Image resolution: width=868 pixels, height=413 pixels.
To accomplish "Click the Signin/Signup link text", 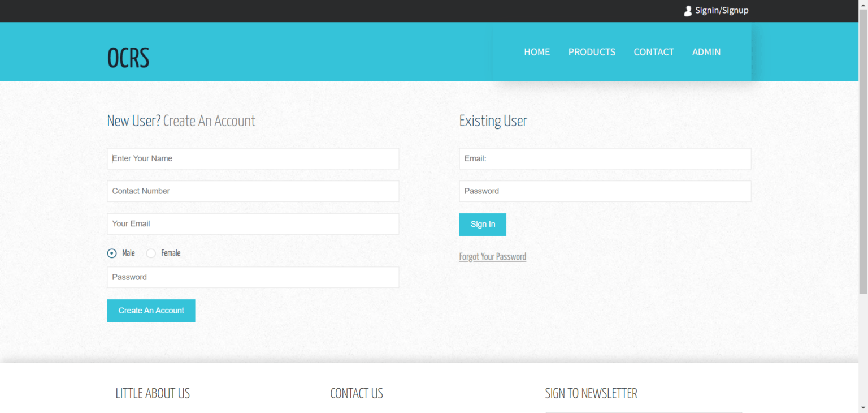I will pyautogui.click(x=722, y=10).
